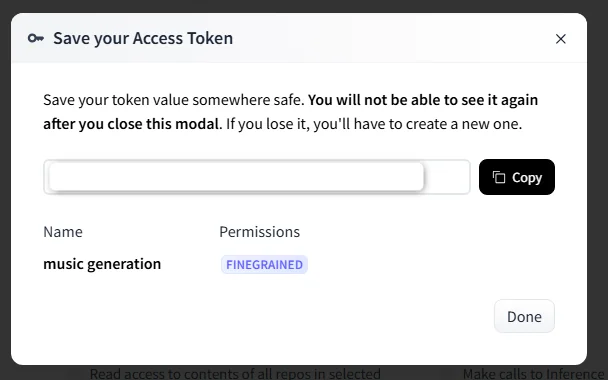Image resolution: width=608 pixels, height=380 pixels.
Task: Click the Copy button for the token
Action: 516,177
